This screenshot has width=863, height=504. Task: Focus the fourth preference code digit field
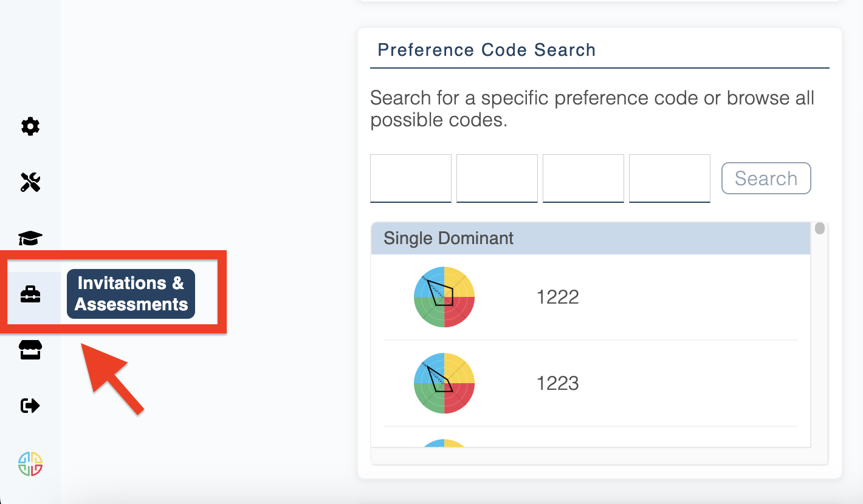point(670,178)
